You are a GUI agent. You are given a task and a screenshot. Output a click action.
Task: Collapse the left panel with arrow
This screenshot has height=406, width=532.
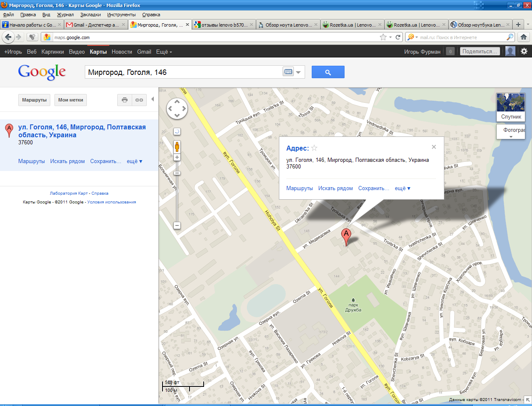153,99
